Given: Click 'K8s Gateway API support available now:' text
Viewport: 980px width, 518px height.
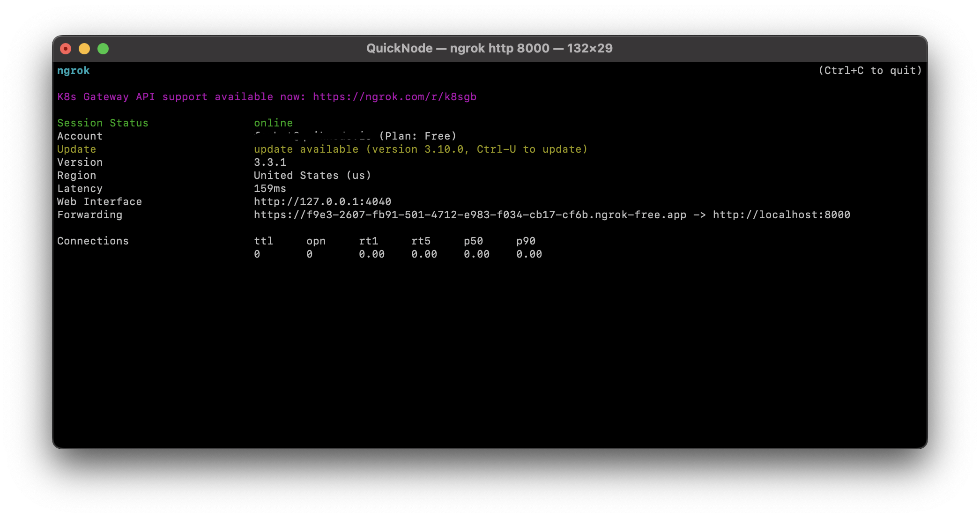Looking at the screenshot, I should pos(181,97).
